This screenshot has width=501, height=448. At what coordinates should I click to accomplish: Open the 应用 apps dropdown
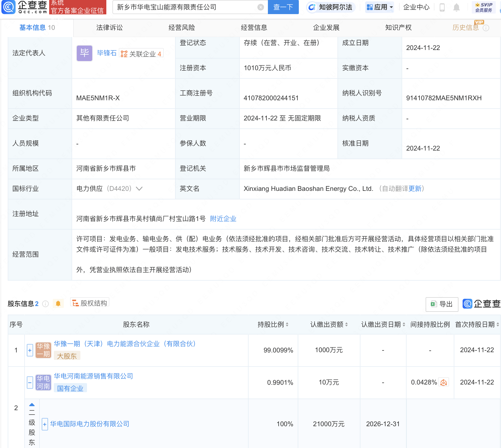coord(379,7)
